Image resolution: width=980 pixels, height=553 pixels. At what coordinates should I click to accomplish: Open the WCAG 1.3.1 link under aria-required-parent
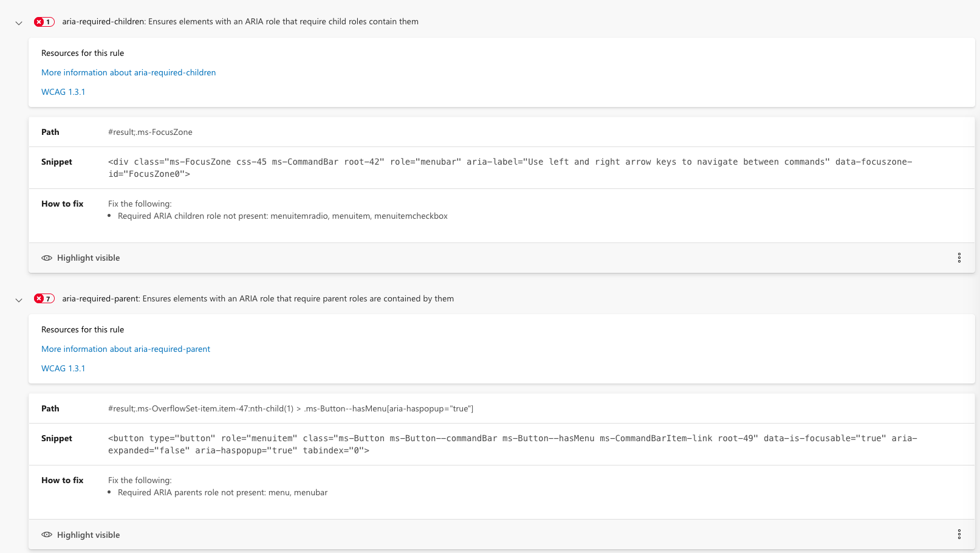pos(63,368)
